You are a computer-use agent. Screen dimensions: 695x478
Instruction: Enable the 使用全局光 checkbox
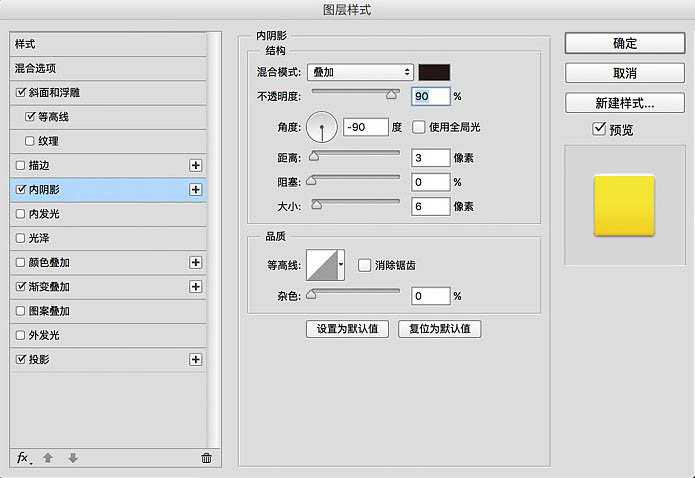pos(419,127)
